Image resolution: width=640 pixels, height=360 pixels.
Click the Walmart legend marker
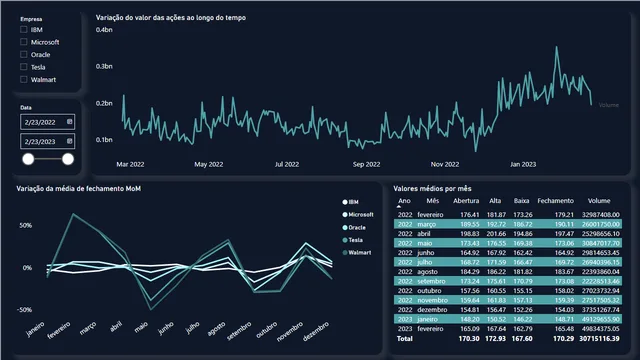click(345, 253)
